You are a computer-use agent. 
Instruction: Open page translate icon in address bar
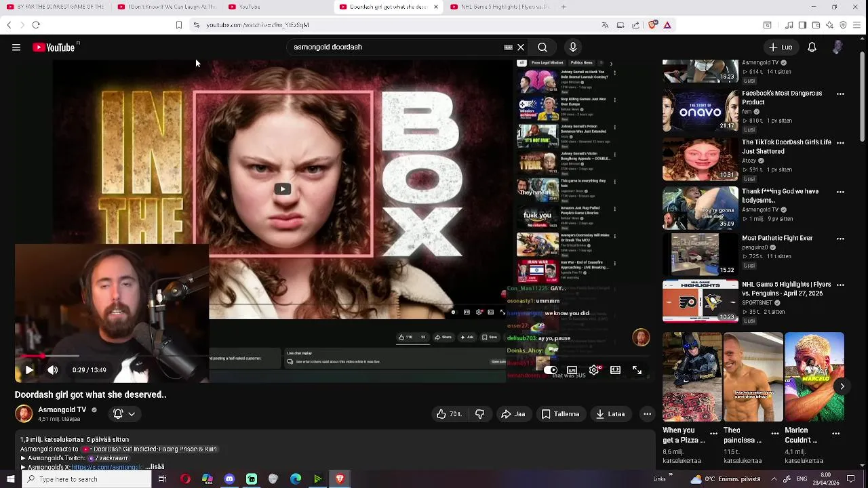click(x=605, y=25)
